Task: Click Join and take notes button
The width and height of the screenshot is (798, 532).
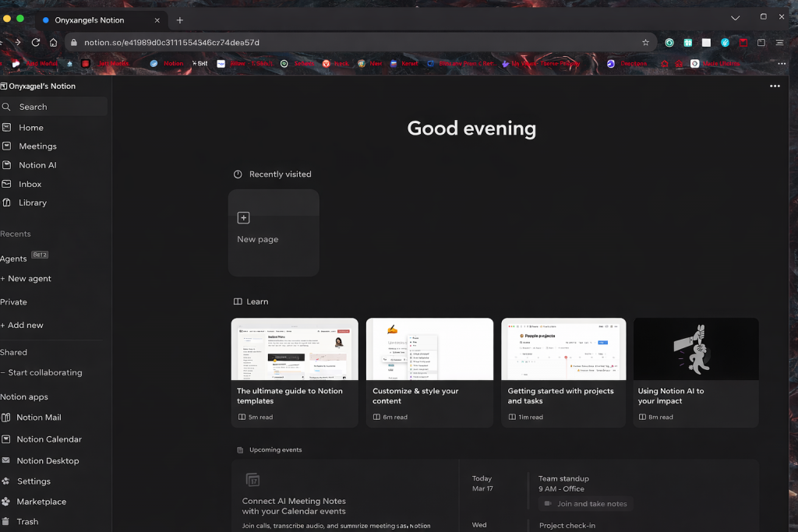Action: [586, 503]
